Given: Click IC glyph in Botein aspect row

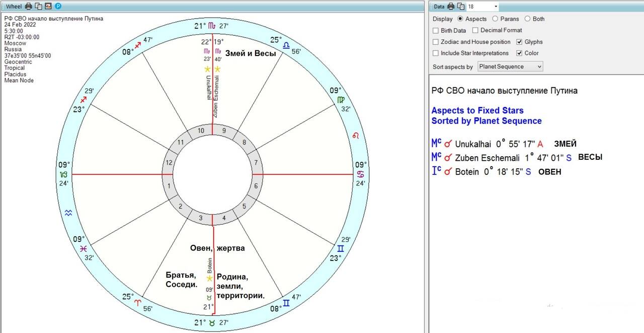Looking at the screenshot, I should point(437,171).
